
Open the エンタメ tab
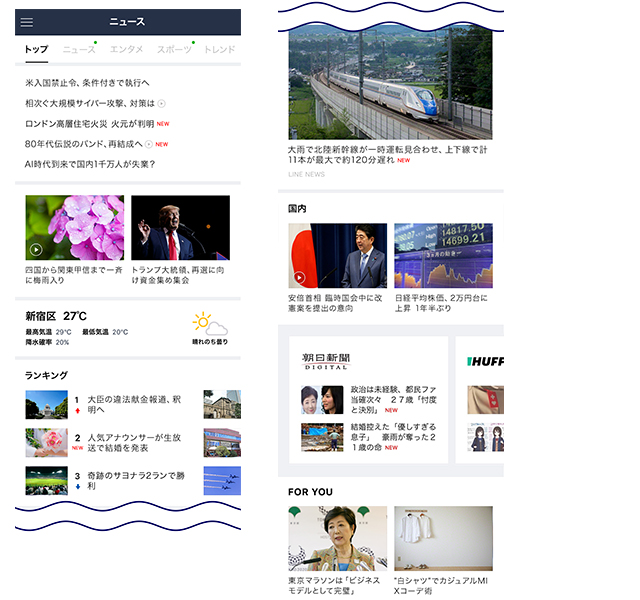tap(126, 49)
